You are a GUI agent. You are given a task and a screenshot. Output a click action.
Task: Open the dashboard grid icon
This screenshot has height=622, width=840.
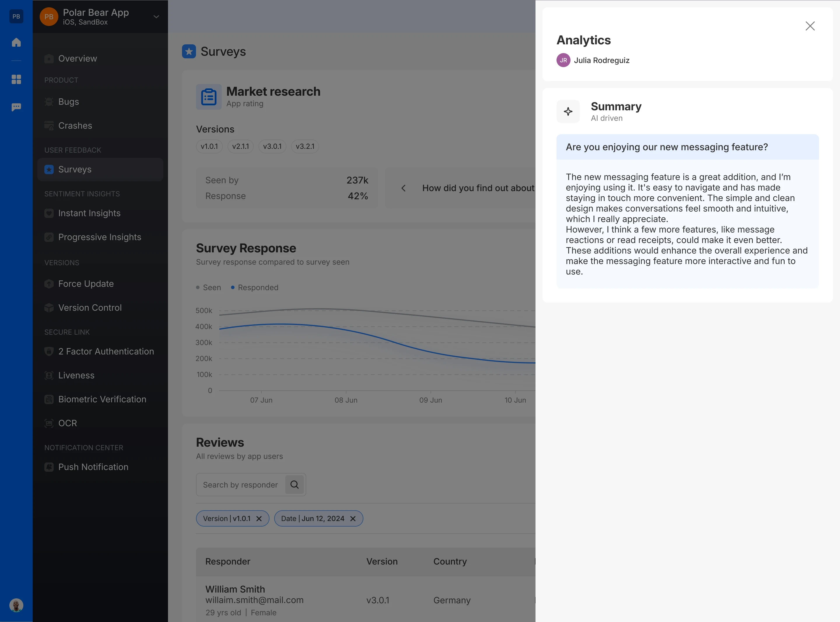[x=16, y=79]
